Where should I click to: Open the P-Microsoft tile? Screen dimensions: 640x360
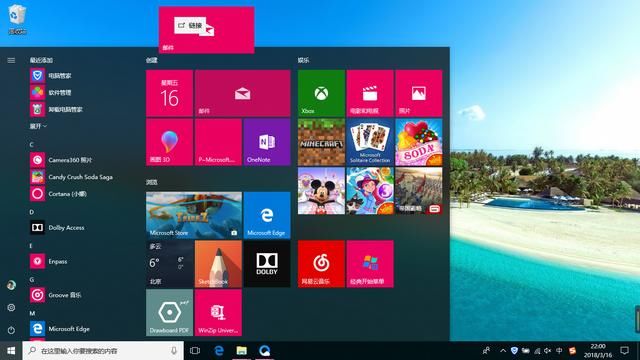218,142
